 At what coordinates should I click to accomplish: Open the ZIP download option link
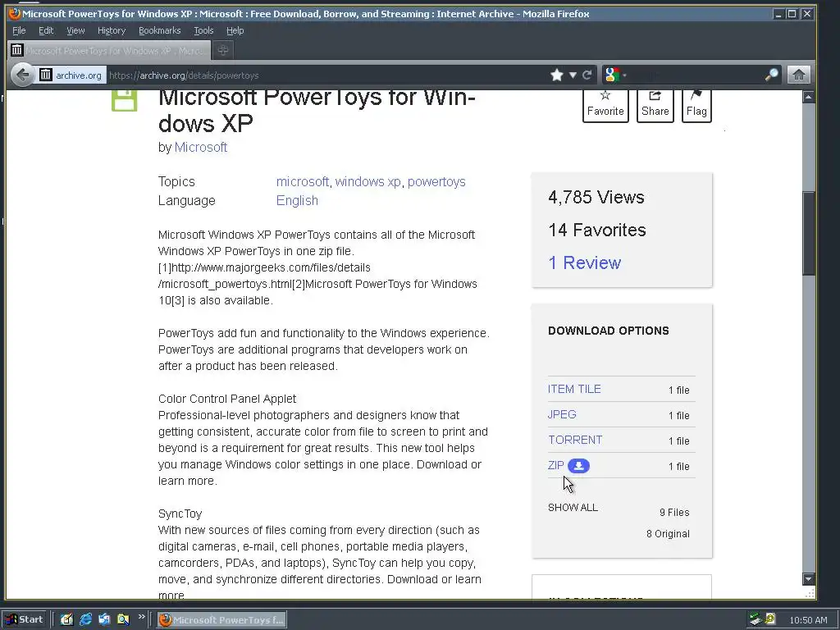tap(556, 466)
